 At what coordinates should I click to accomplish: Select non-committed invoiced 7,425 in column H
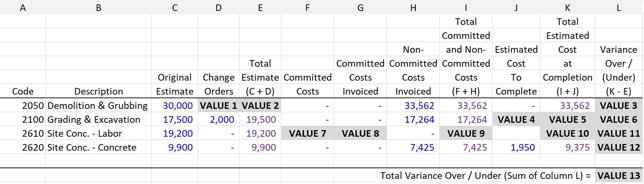click(413, 147)
